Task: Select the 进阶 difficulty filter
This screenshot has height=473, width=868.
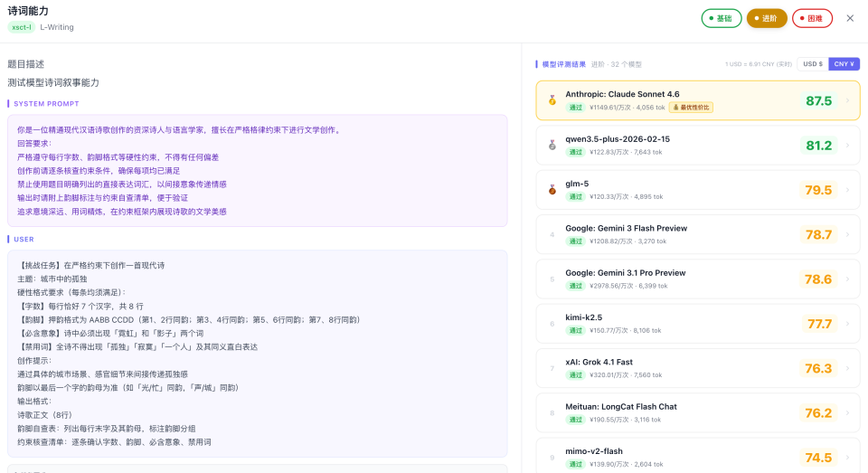Action: tap(767, 18)
